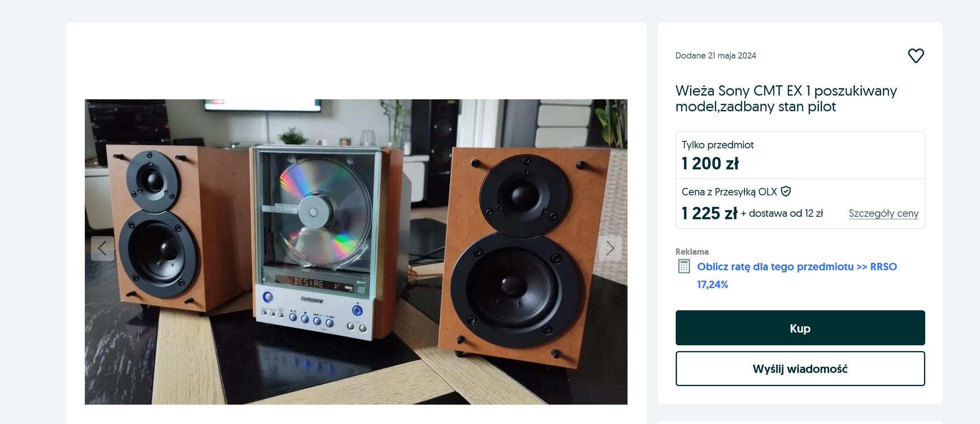Click the 1 200 zł item price
The height and width of the screenshot is (424, 980).
click(710, 164)
